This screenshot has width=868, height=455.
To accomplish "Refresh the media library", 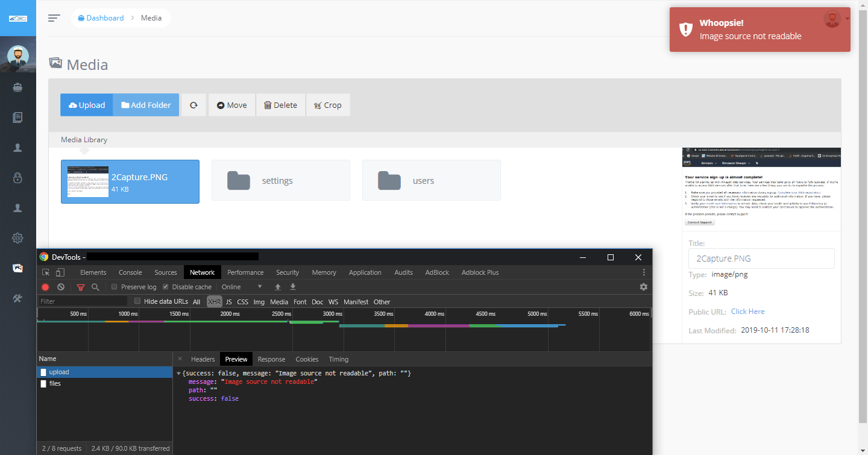I will (193, 105).
